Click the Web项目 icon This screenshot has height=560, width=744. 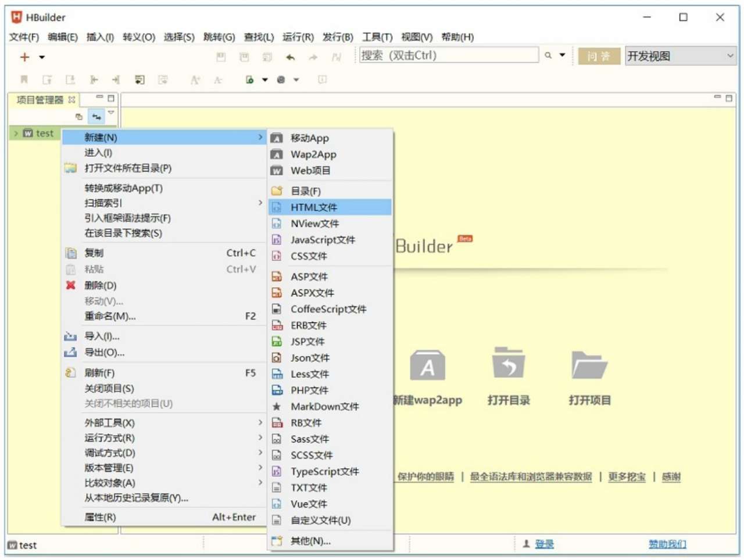[277, 171]
